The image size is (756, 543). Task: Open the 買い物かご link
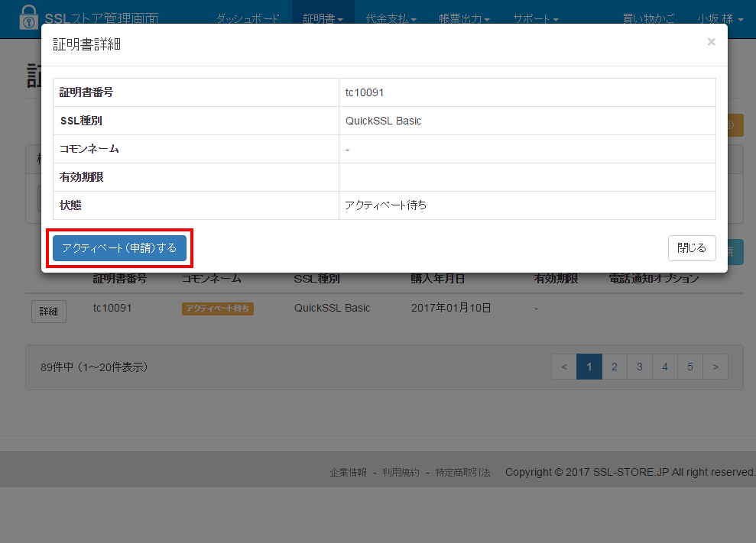648,19
